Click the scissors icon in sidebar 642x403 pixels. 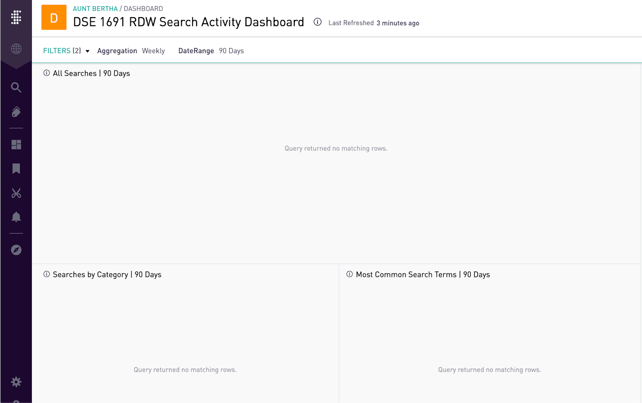pyautogui.click(x=16, y=193)
